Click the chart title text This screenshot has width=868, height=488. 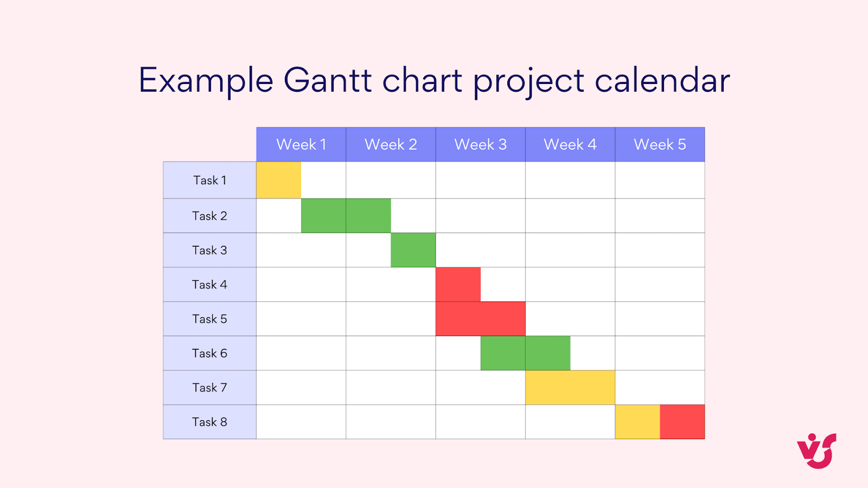(434, 80)
